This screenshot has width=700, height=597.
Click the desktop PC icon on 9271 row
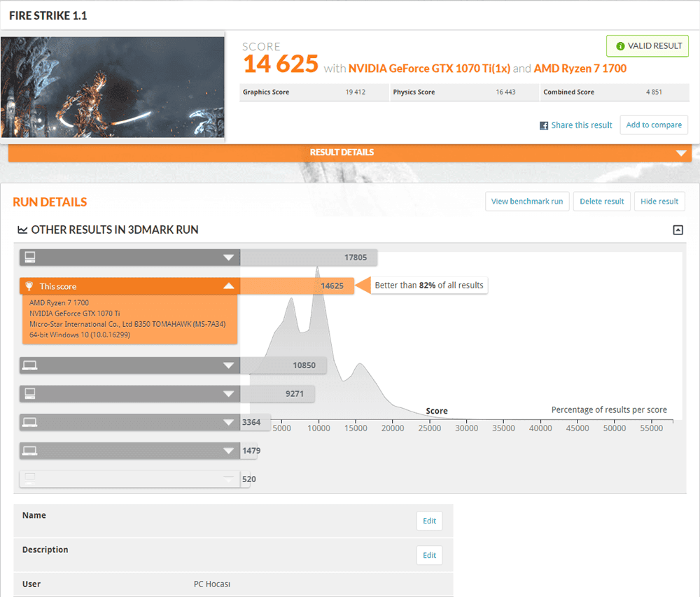(29, 393)
